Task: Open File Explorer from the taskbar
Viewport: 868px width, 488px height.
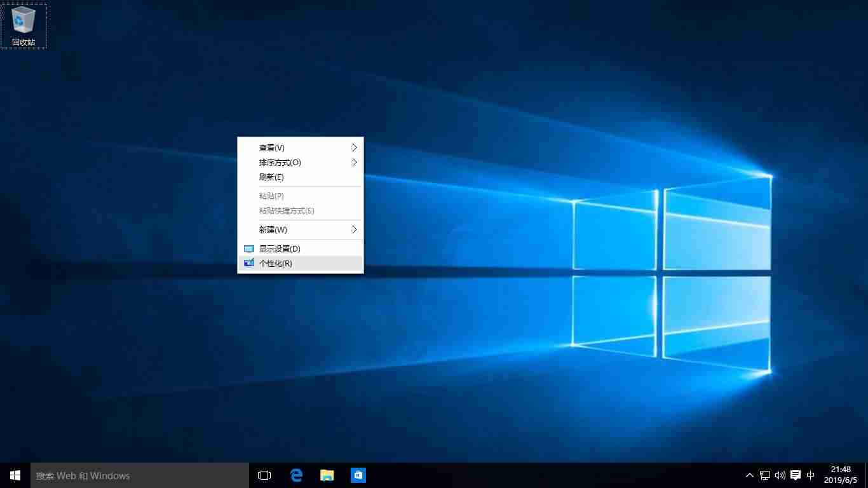Action: [327, 475]
